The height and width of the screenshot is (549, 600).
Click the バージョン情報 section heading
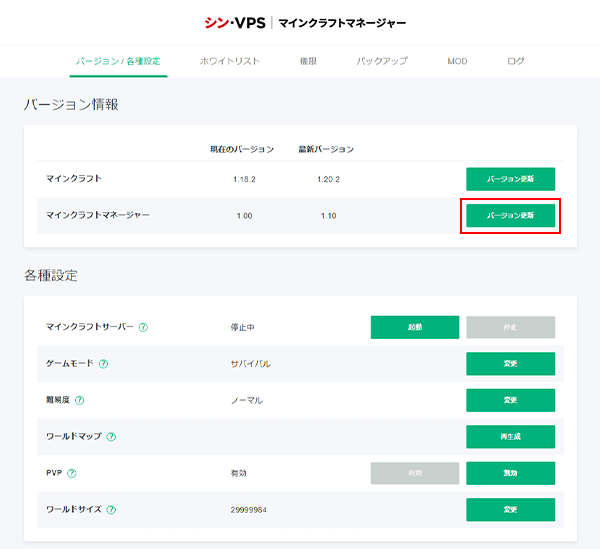coord(71,104)
